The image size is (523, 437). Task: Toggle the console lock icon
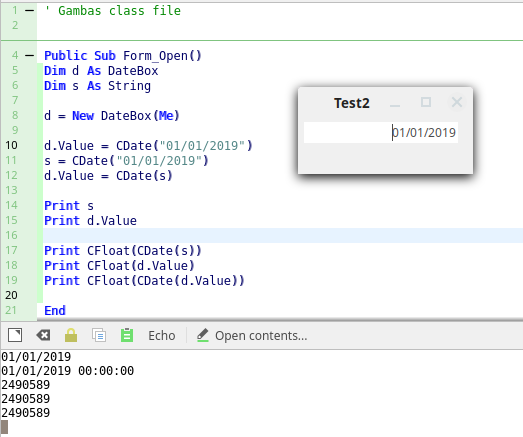71,335
